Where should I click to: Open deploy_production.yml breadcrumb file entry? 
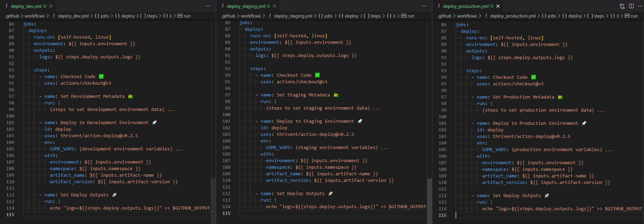click(x=513, y=16)
